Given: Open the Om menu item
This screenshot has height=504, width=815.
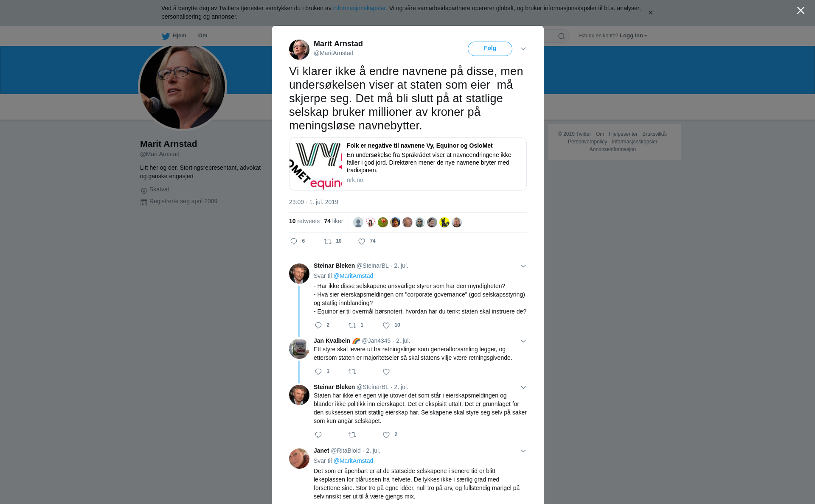Looking at the screenshot, I should [202, 36].
